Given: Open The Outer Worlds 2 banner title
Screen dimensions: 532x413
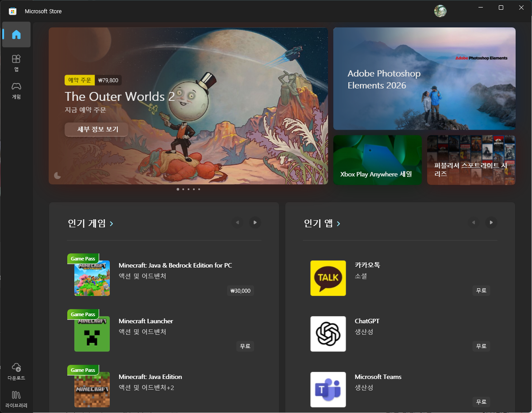Looking at the screenshot, I should tap(120, 96).
